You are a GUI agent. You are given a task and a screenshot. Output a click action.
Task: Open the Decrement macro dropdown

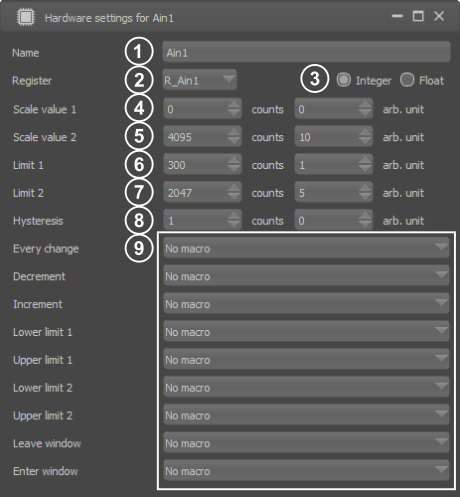(306, 276)
